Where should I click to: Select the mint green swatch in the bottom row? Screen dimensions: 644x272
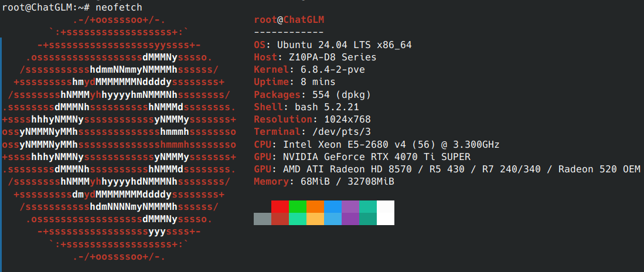pyautogui.click(x=298, y=219)
